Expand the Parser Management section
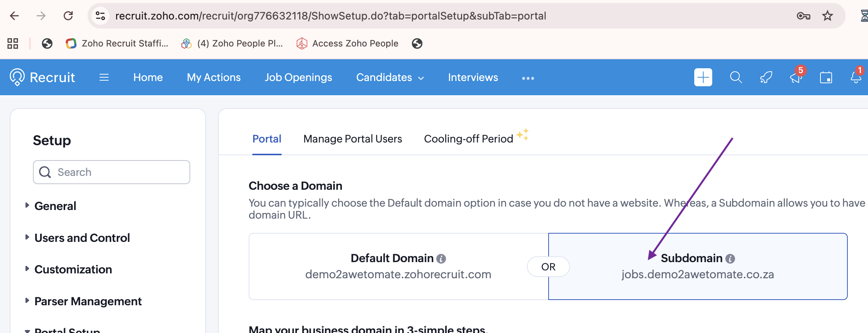 coord(88,301)
